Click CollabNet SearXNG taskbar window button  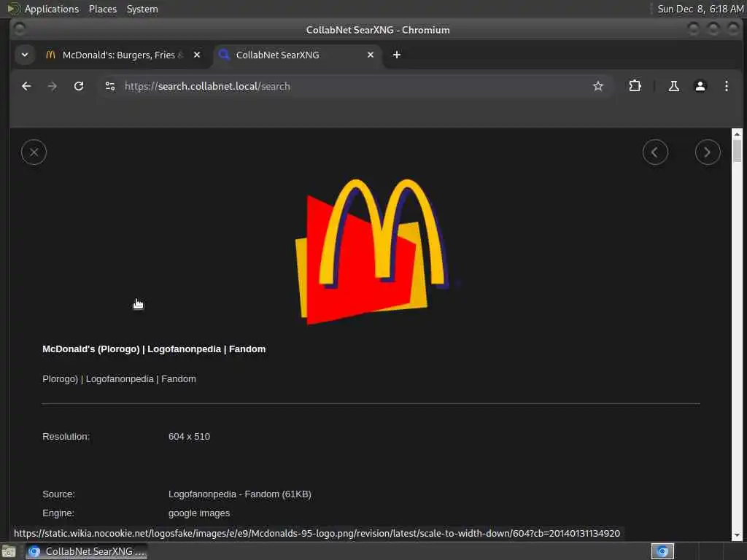click(86, 551)
